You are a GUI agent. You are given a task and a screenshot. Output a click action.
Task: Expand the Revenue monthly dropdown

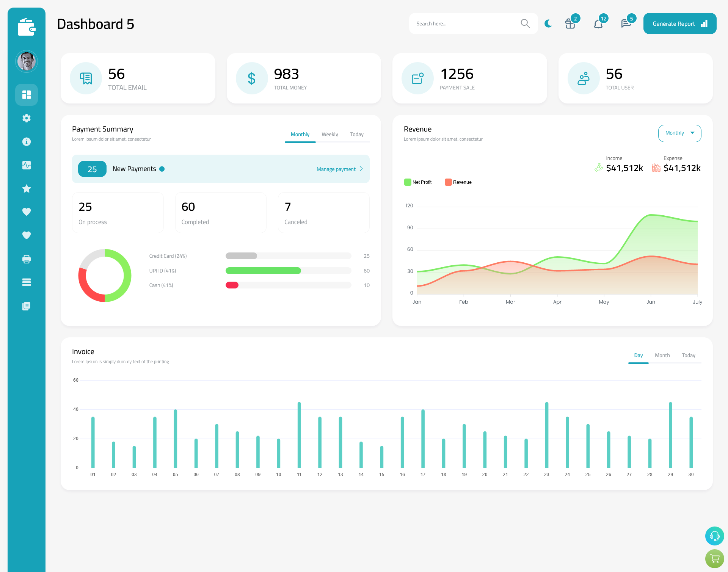click(679, 133)
